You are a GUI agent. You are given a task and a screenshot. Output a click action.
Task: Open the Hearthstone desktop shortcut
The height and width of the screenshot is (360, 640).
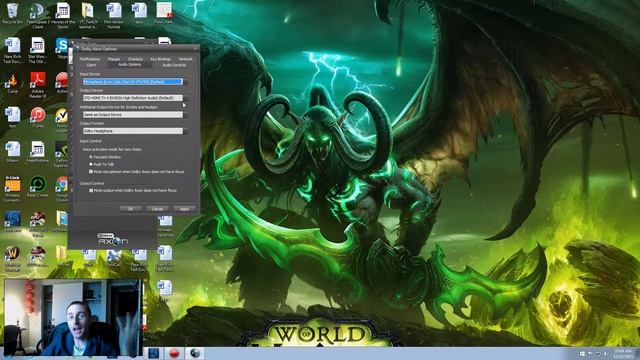[38, 152]
